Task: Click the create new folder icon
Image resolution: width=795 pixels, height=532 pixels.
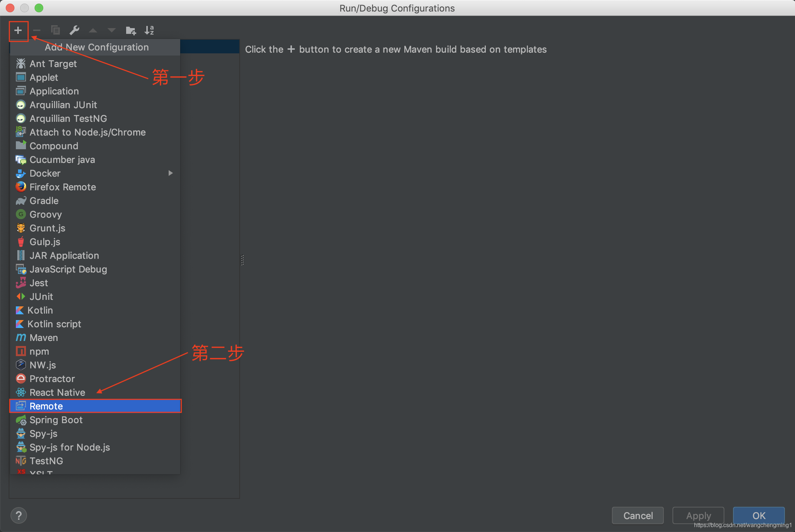Action: click(x=130, y=31)
